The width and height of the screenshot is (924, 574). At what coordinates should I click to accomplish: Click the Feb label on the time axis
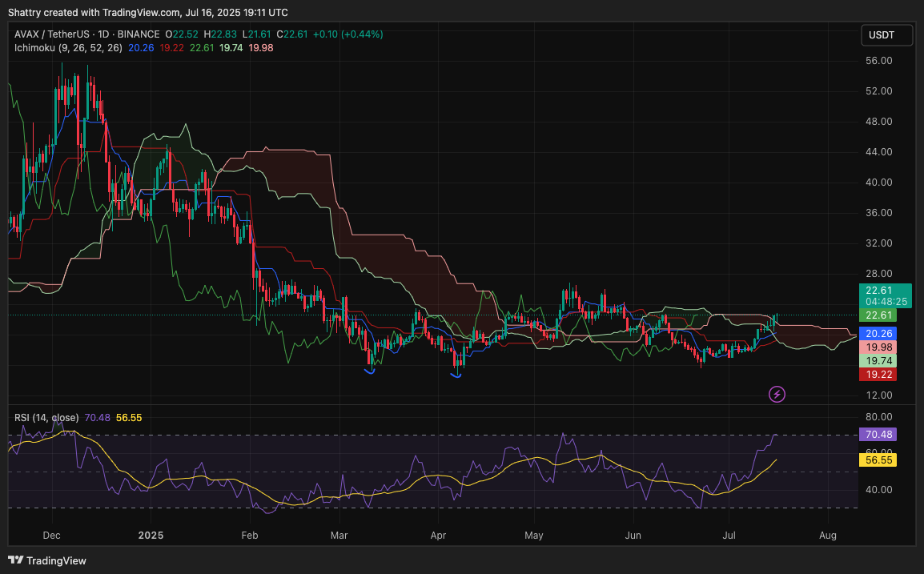tap(250, 533)
